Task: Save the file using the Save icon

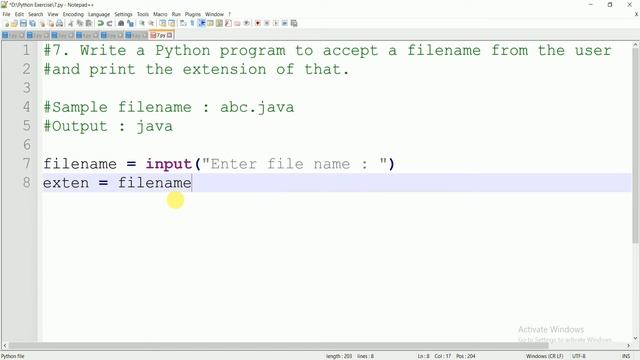Action: coord(23,23)
